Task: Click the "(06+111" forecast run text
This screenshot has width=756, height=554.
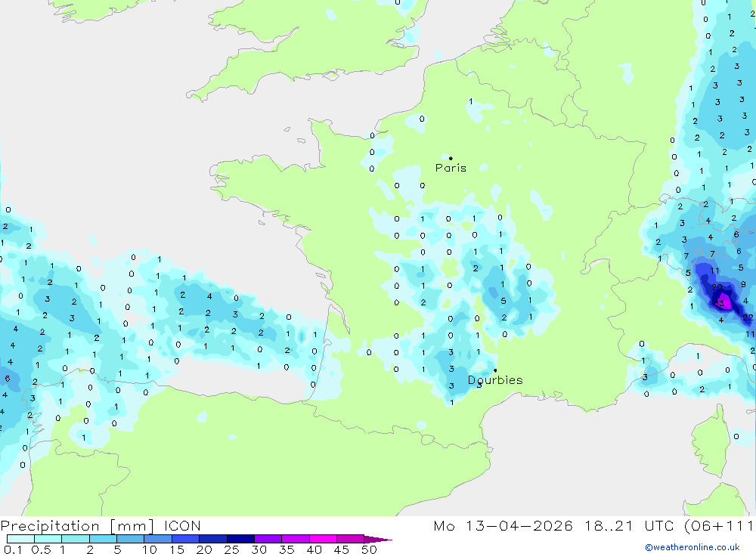Action: click(720, 525)
